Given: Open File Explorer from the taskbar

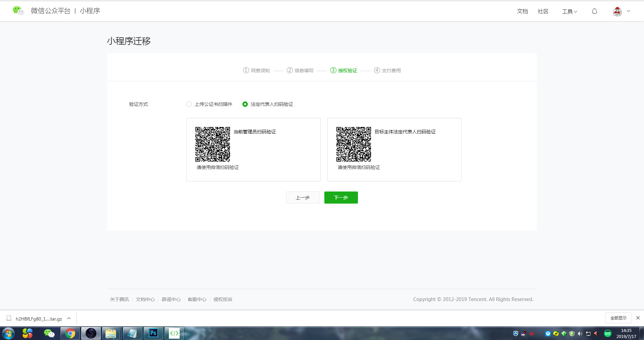Looking at the screenshot, I should click(x=111, y=333).
